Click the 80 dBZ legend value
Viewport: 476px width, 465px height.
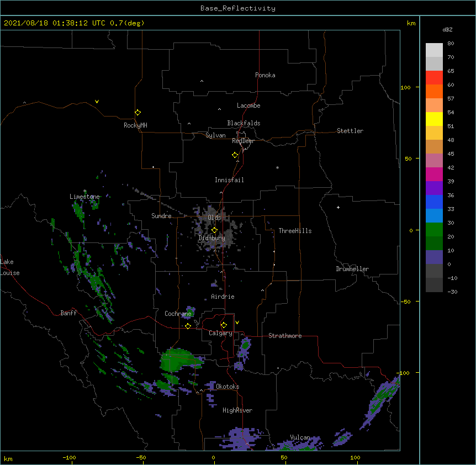tap(451, 44)
